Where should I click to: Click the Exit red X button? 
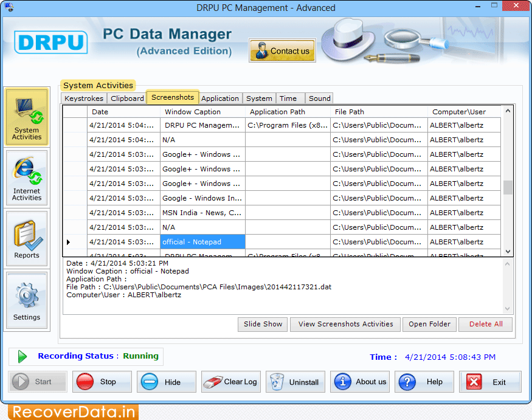click(x=490, y=382)
